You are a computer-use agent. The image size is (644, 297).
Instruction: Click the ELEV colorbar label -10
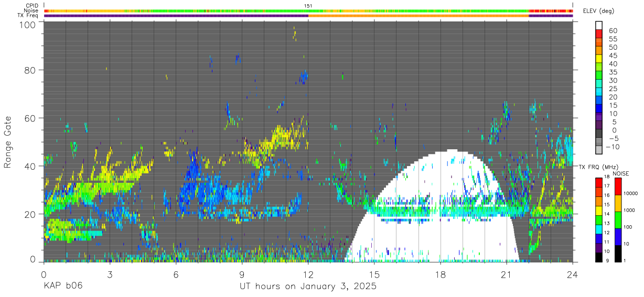click(x=612, y=147)
